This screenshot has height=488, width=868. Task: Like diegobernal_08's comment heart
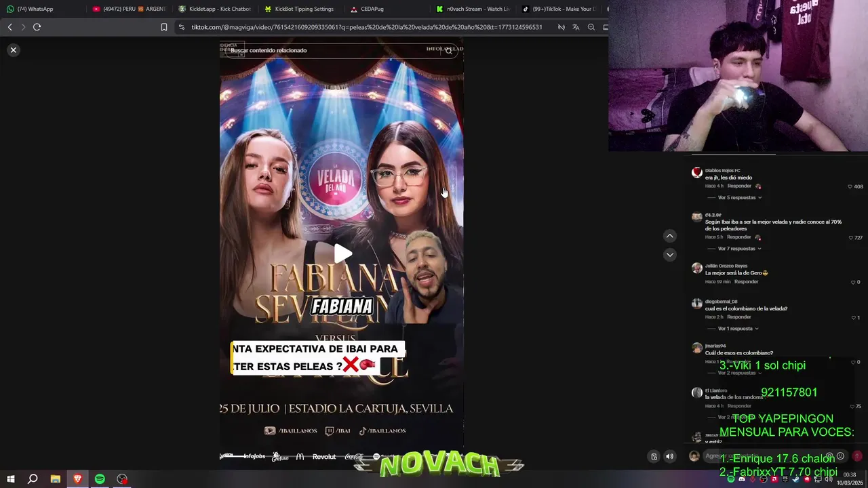coord(853,318)
